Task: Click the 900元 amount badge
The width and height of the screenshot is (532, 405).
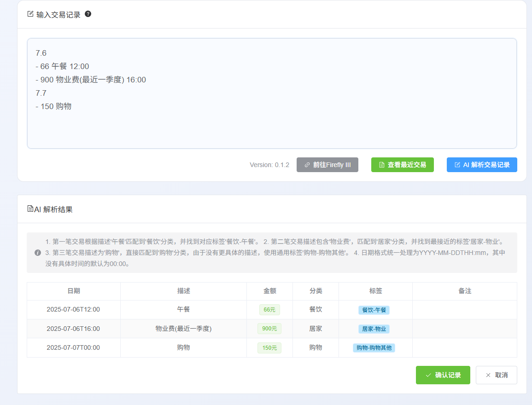Action: [x=270, y=329]
